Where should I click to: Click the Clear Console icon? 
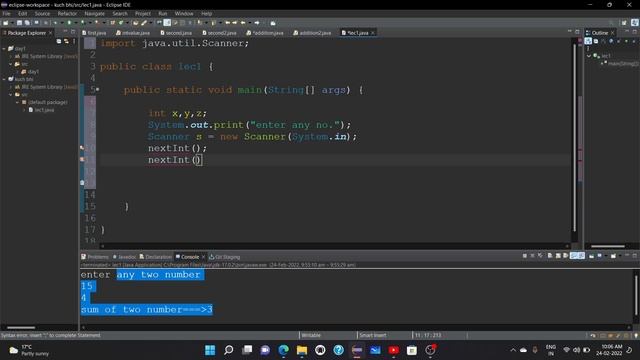[x=550, y=256]
